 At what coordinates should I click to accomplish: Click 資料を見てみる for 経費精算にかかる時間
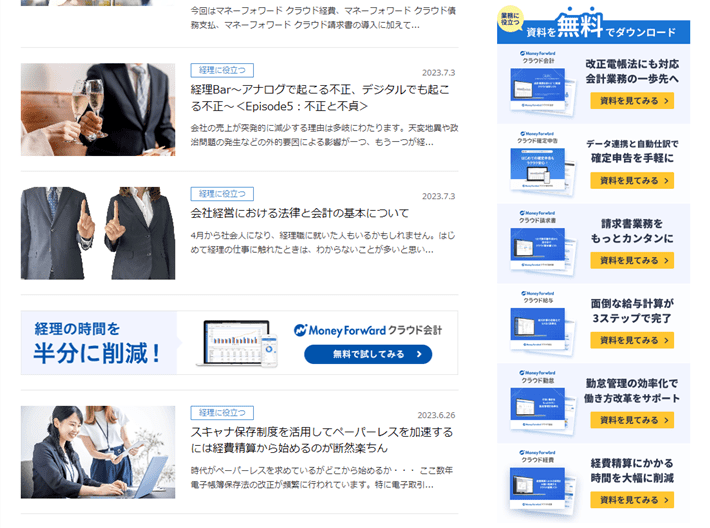[632, 500]
